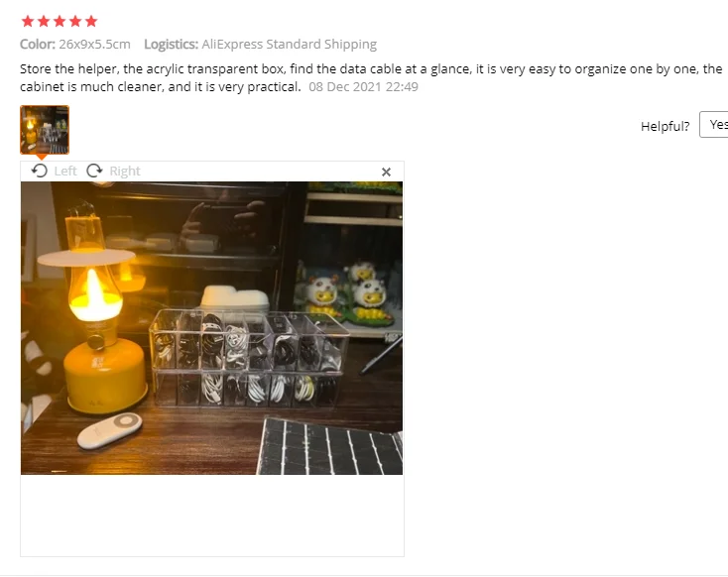Viewport: 728px width, 577px height.
Task: Mark review as helpful with Yes
Action: coord(715,124)
